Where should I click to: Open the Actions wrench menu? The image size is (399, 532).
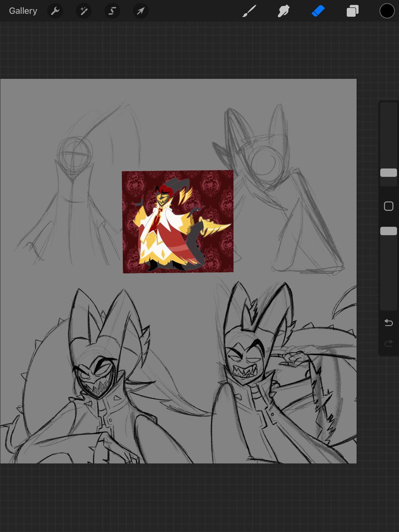pos(55,11)
